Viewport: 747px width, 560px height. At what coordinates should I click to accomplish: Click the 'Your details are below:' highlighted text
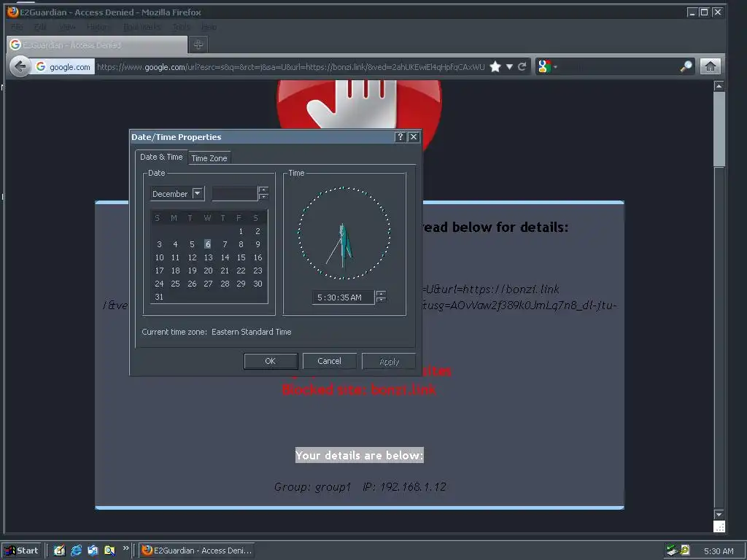click(x=359, y=455)
